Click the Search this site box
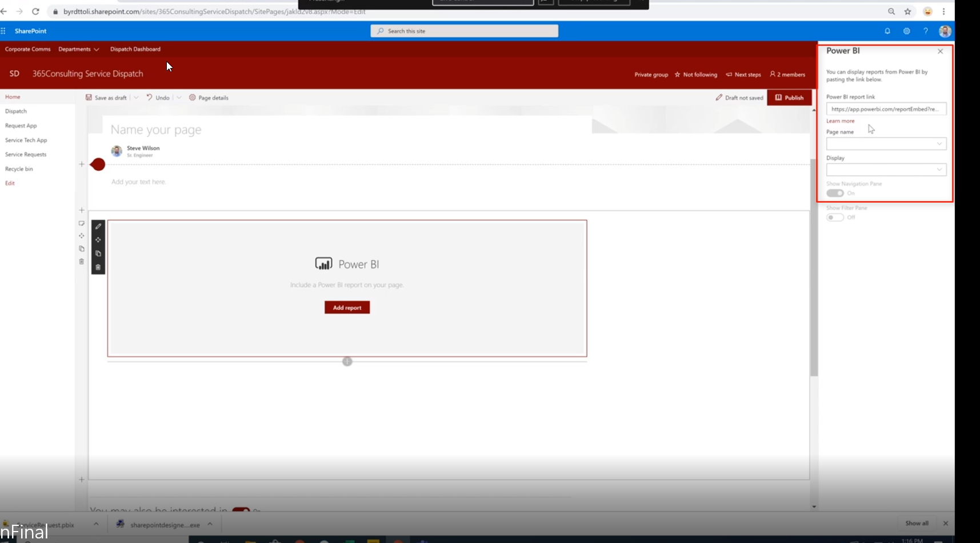 pyautogui.click(x=464, y=31)
